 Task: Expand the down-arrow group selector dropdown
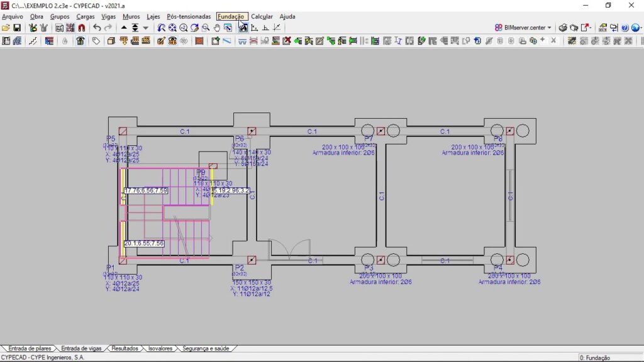(x=145, y=28)
